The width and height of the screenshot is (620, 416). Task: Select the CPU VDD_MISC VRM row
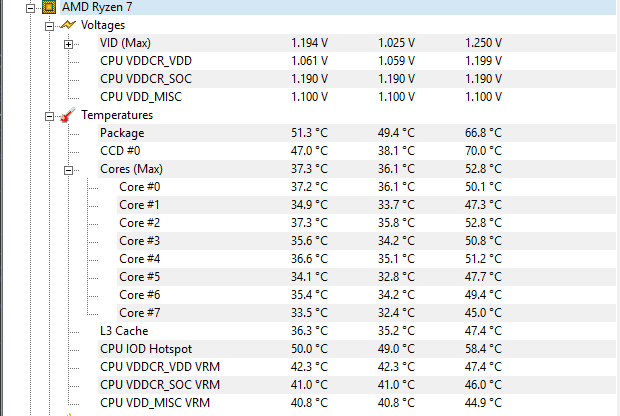point(357,403)
